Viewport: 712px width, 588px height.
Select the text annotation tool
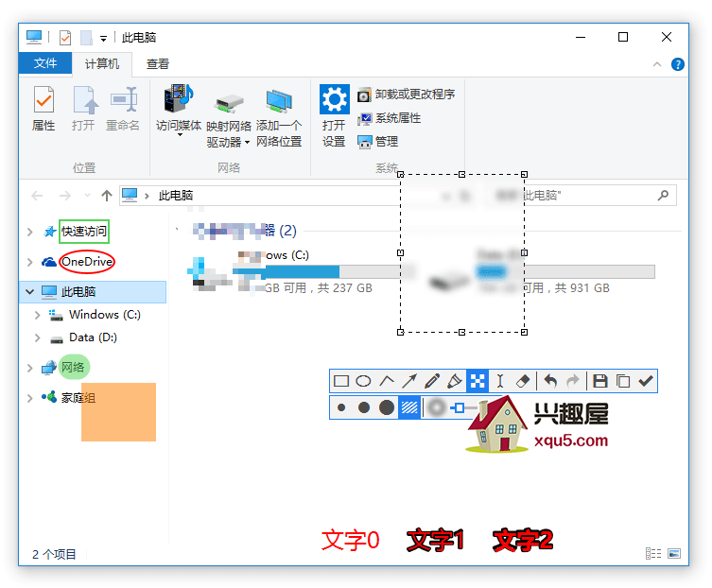pos(500,381)
